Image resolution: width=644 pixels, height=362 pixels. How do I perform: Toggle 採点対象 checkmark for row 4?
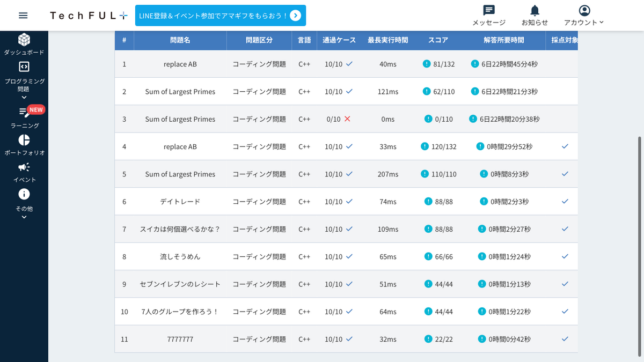(x=565, y=146)
